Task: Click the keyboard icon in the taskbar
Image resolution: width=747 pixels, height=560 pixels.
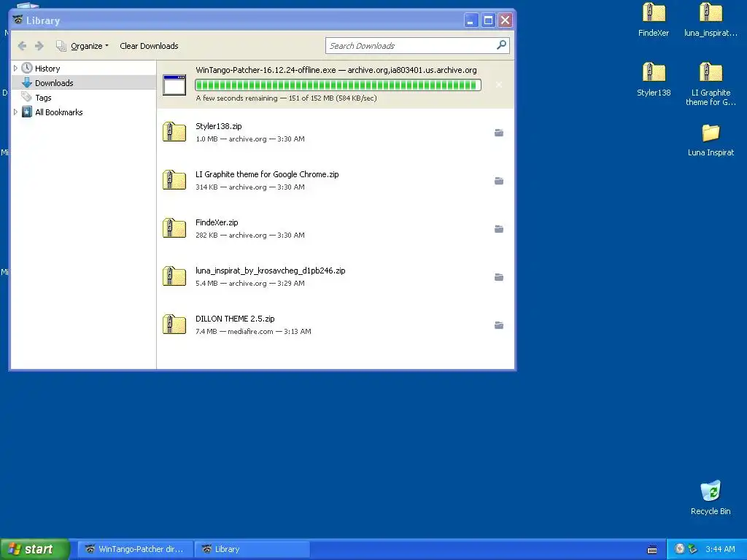Action: click(652, 550)
